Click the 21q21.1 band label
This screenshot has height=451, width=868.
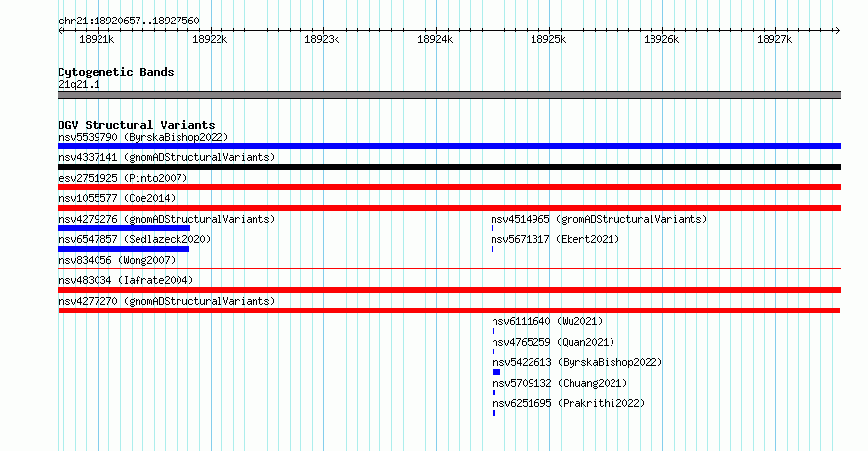point(79,84)
